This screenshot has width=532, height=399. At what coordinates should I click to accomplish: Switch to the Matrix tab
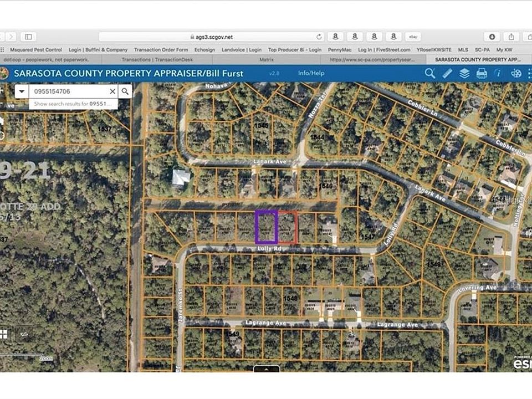pos(267,59)
